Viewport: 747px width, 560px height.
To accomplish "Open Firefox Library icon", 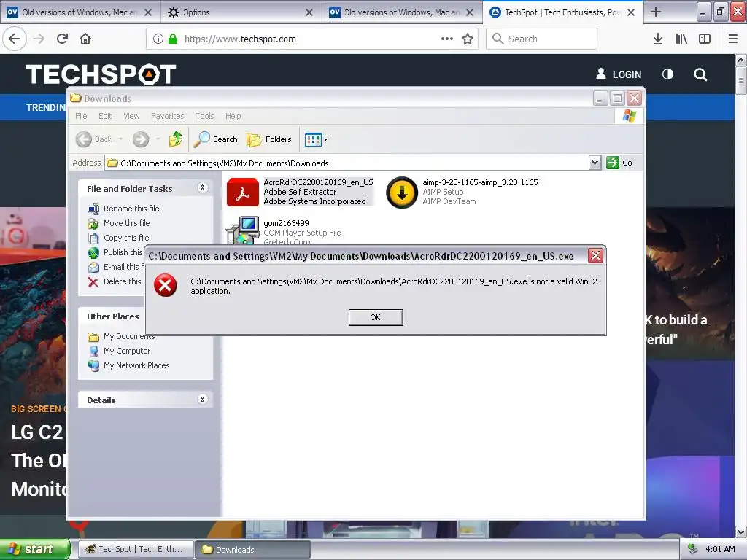I will click(x=681, y=39).
